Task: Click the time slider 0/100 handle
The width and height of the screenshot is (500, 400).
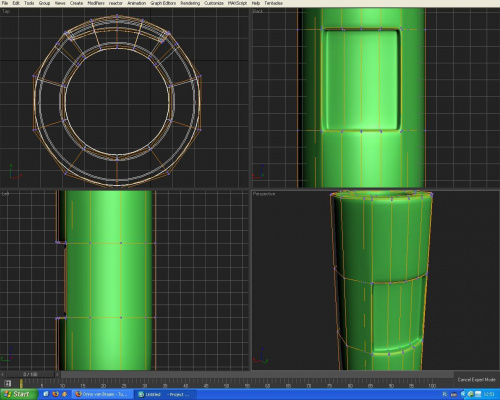Action: [30, 375]
